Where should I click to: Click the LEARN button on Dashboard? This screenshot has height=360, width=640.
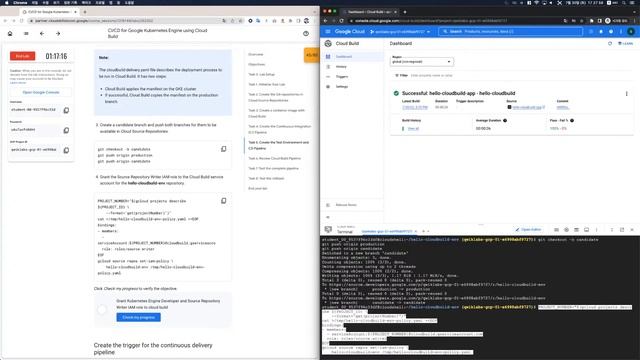pyautogui.click(x=625, y=43)
